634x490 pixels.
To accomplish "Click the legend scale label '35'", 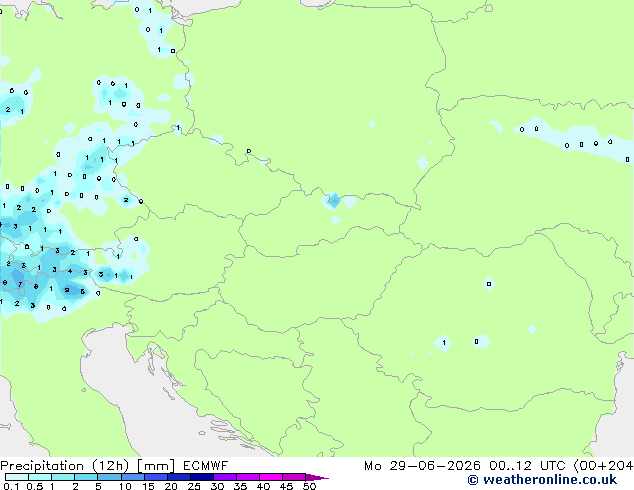I will click(240, 486).
